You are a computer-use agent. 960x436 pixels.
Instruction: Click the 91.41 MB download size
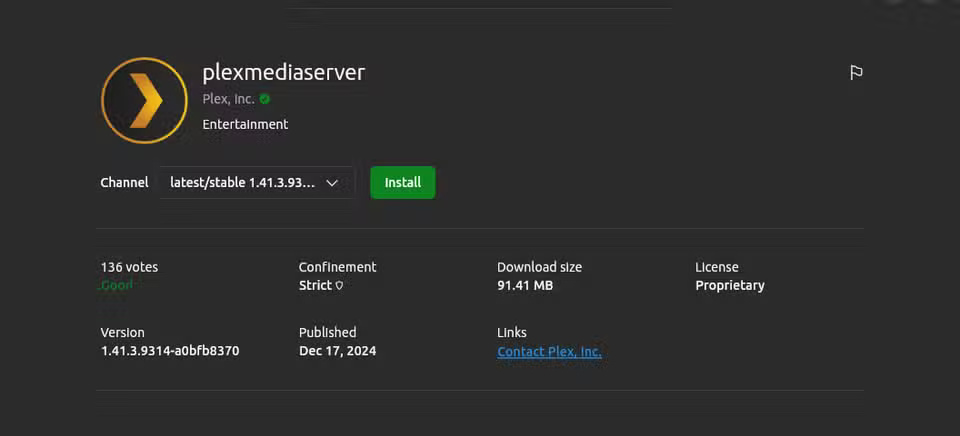(524, 286)
